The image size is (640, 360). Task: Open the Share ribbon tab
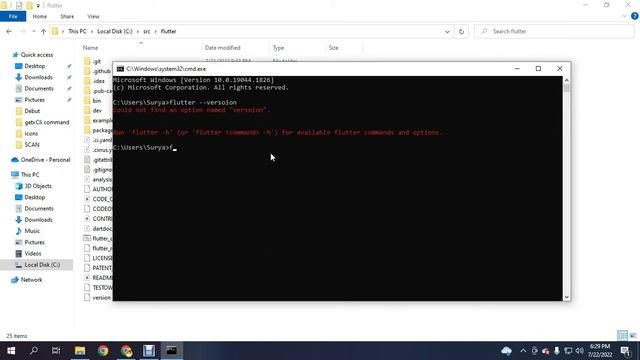tap(67, 16)
